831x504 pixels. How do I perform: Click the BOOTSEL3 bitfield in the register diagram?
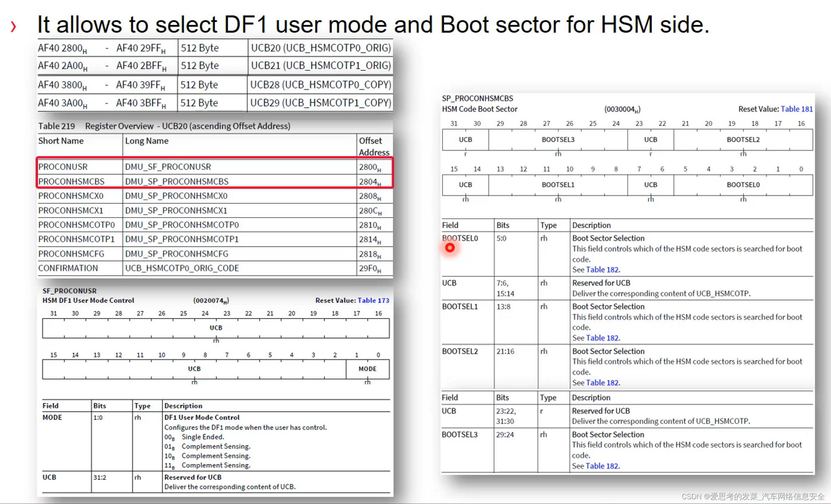[558, 140]
